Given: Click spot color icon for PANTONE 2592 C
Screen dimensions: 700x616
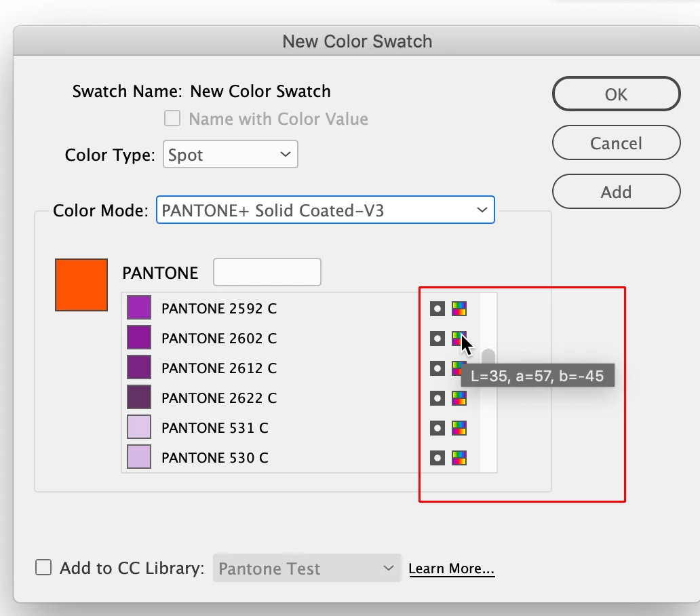Looking at the screenshot, I should [437, 309].
